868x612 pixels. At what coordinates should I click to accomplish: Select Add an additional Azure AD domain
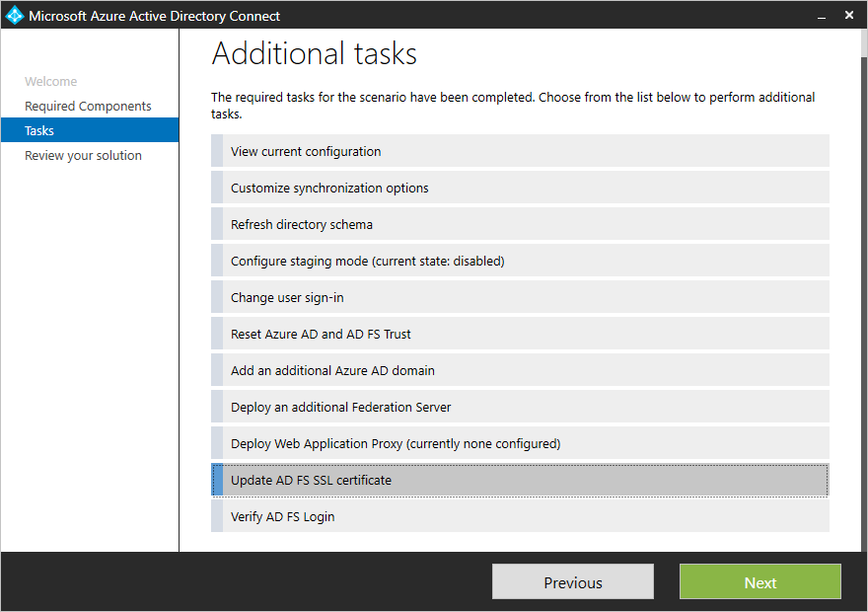[x=521, y=370]
